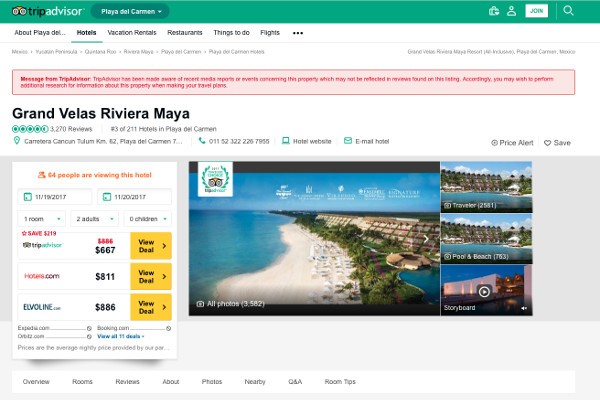Open the 0 children dropdown

[x=148, y=218]
